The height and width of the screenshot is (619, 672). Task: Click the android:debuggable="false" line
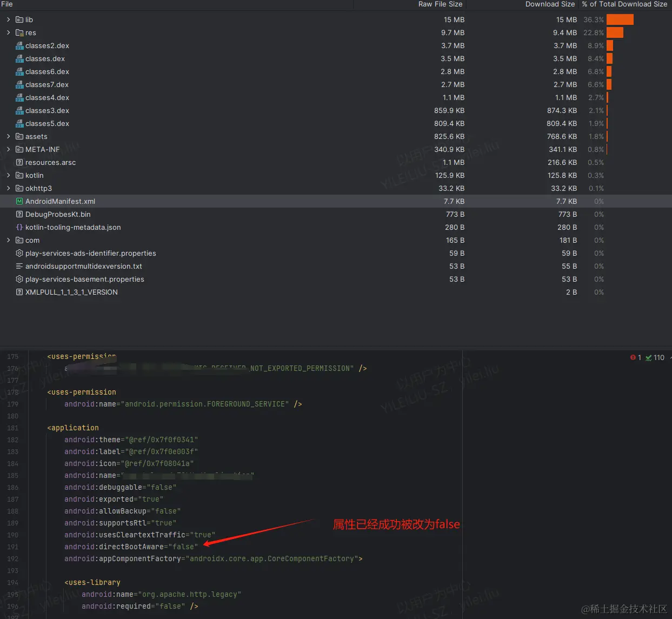121,487
